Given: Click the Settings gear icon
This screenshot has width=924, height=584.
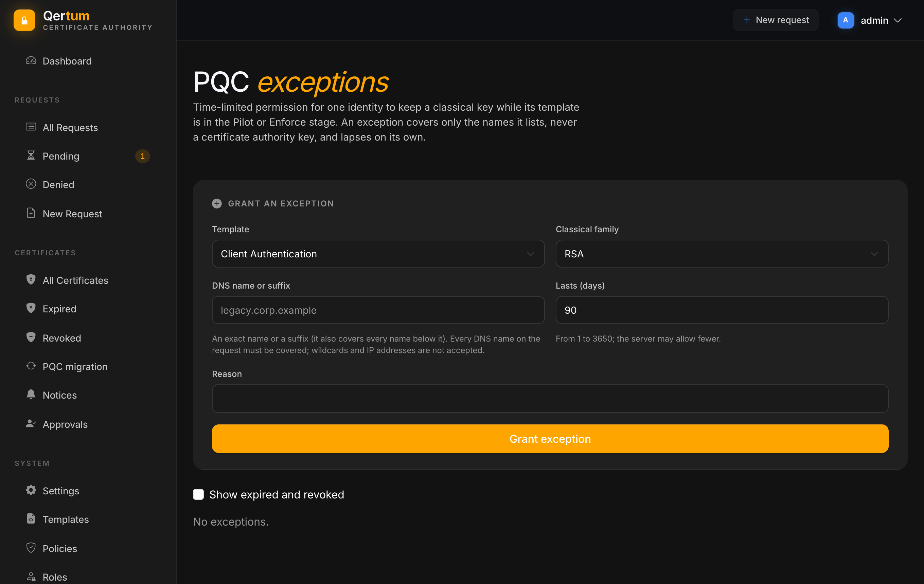Looking at the screenshot, I should tap(31, 490).
